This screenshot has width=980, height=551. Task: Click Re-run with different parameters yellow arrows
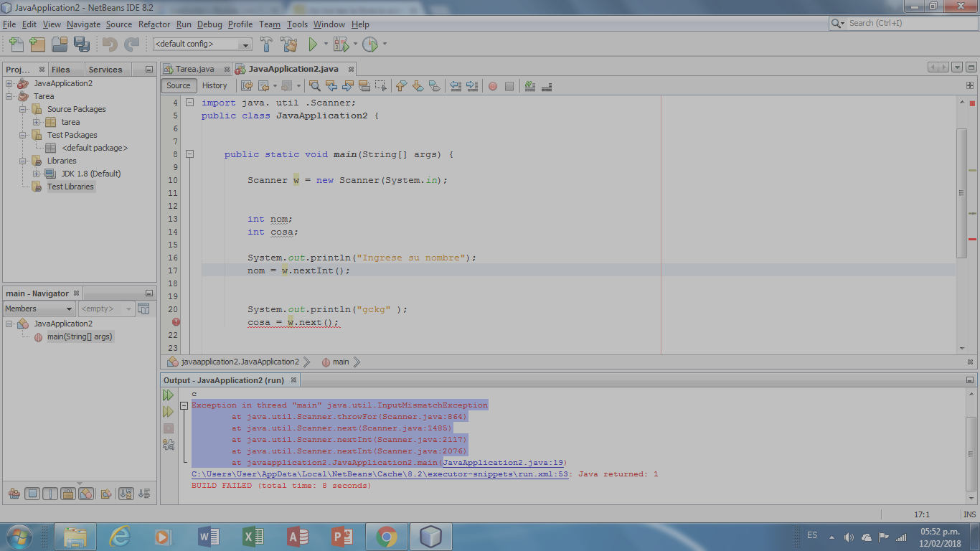click(168, 412)
